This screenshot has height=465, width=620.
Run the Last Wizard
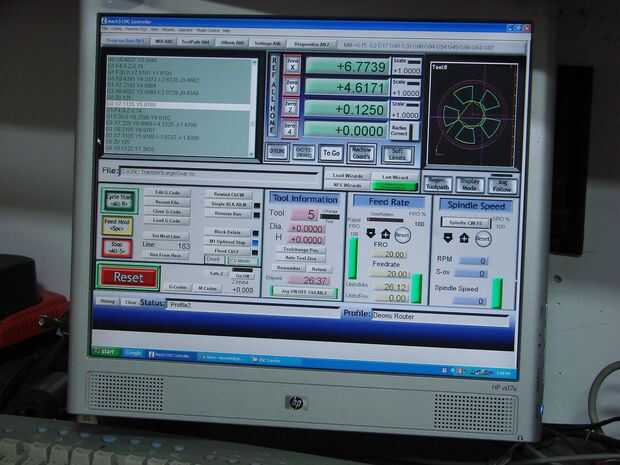click(395, 177)
